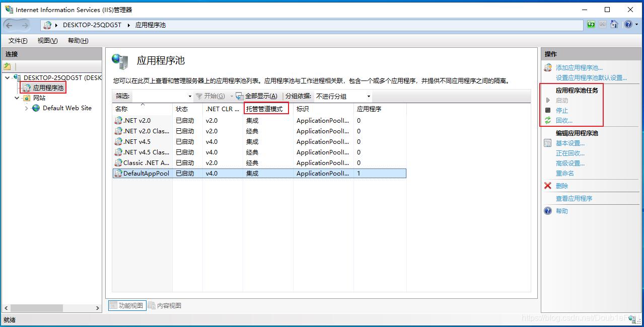644x327 pixels.
Task: Select the .NET v4.5 Classic pool row name
Action: point(146,152)
